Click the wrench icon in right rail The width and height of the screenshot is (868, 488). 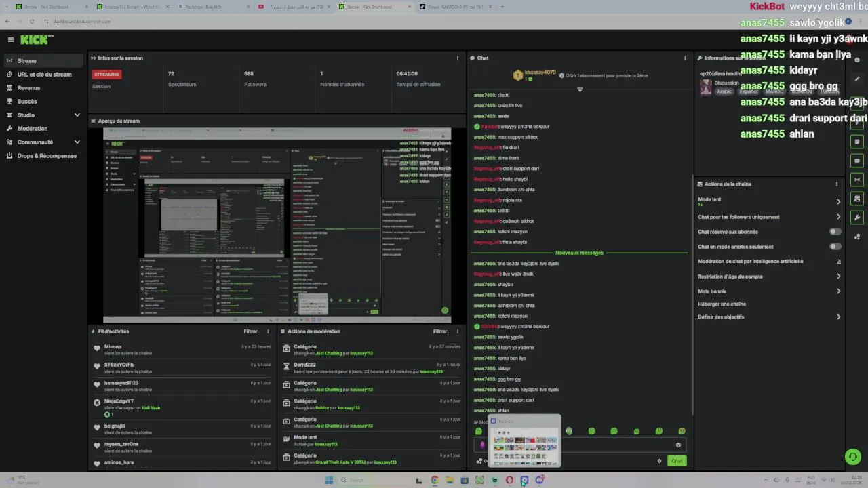pos(857,218)
